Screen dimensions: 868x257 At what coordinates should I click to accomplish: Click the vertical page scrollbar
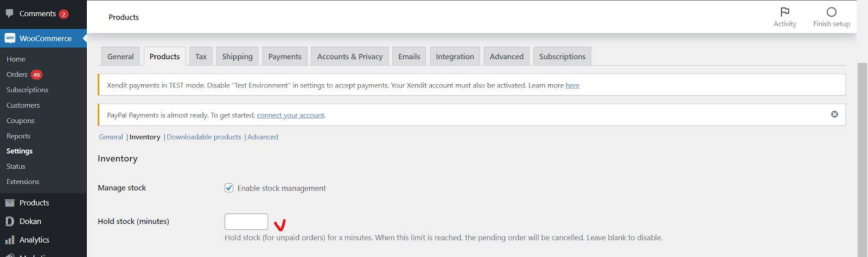[862, 158]
